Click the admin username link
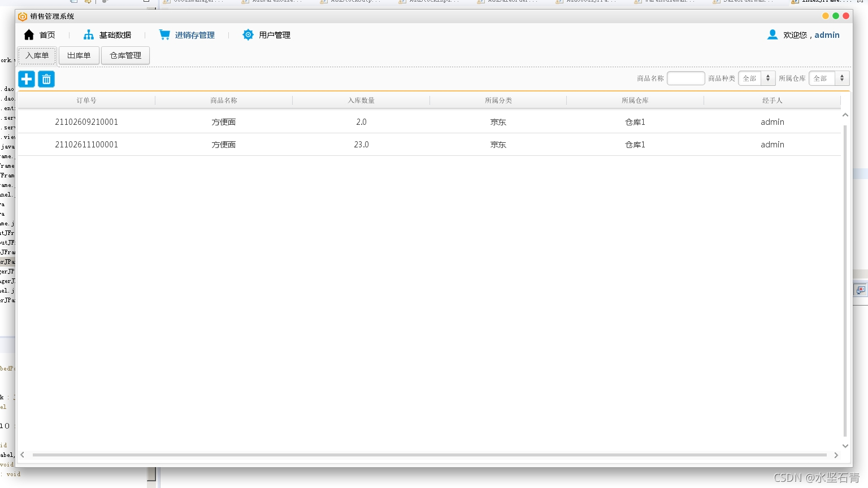 click(827, 35)
